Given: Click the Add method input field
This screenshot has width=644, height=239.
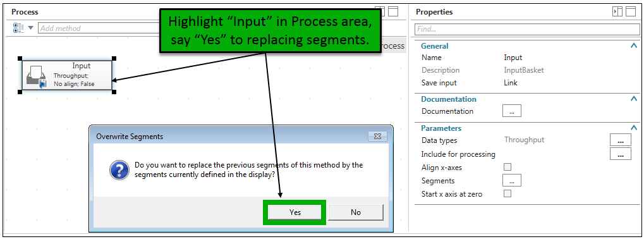Looking at the screenshot, I should pyautogui.click(x=99, y=28).
